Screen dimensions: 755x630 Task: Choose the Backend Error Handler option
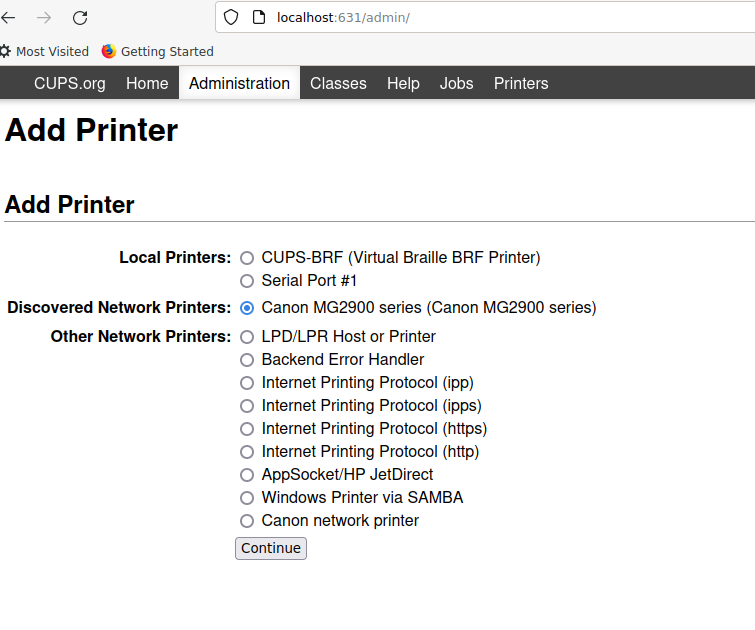click(x=247, y=360)
